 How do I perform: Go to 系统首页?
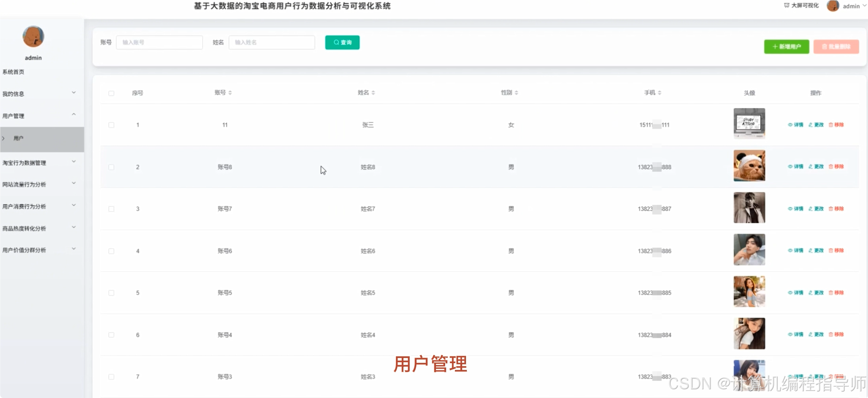[13, 72]
